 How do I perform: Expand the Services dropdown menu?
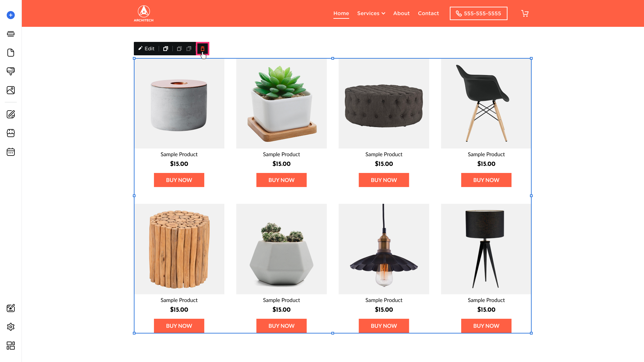[x=371, y=13]
